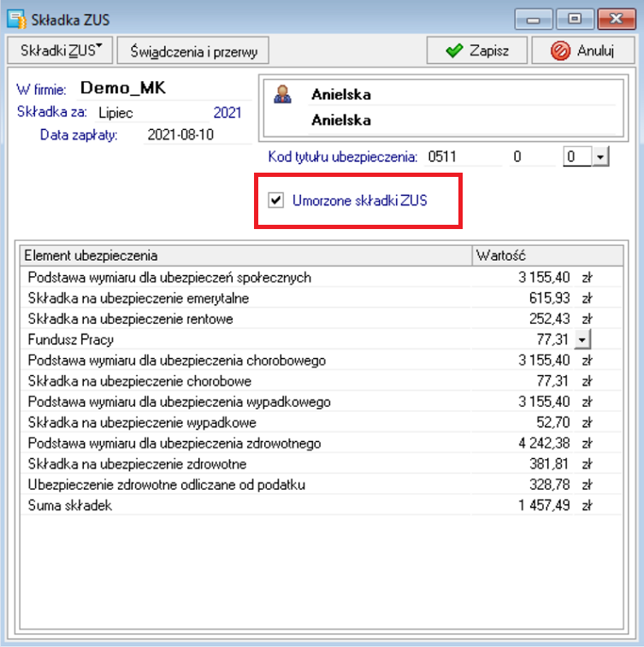The image size is (644, 647).
Task: Click the Demo_MK company name
Action: click(x=123, y=88)
